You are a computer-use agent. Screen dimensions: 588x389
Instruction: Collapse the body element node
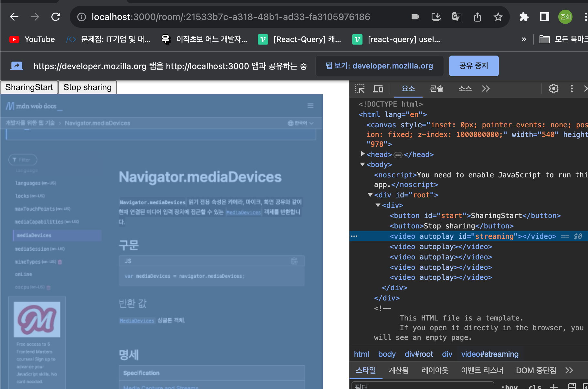[362, 164]
